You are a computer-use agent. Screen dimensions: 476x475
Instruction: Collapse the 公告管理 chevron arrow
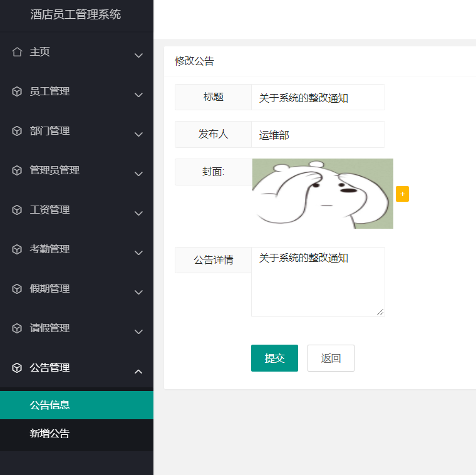click(x=138, y=371)
